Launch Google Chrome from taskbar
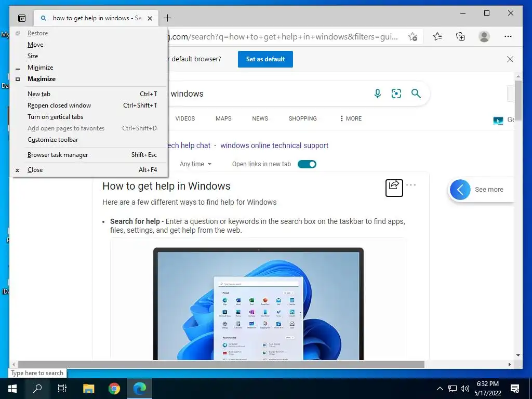Viewport: 532px width, 399px height. [114, 389]
